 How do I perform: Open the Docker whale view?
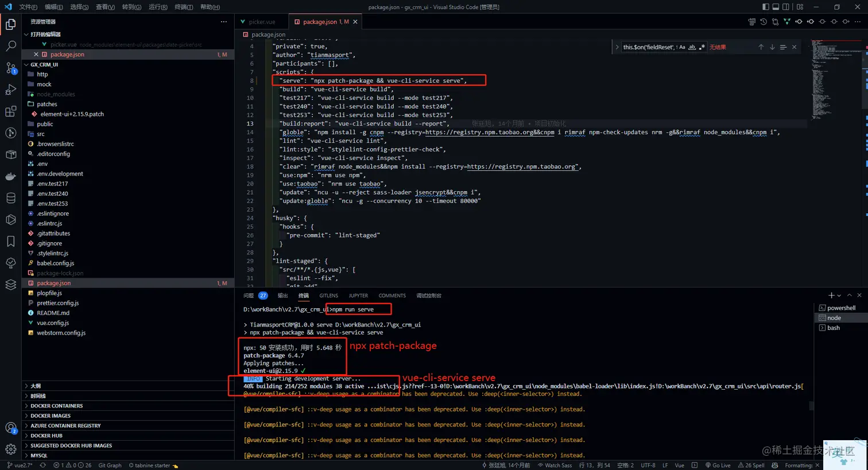pyautogui.click(x=10, y=176)
